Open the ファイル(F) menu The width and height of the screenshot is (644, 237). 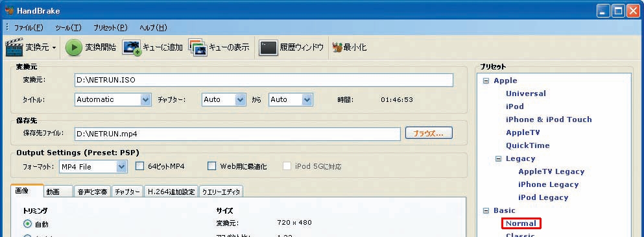tap(29, 27)
